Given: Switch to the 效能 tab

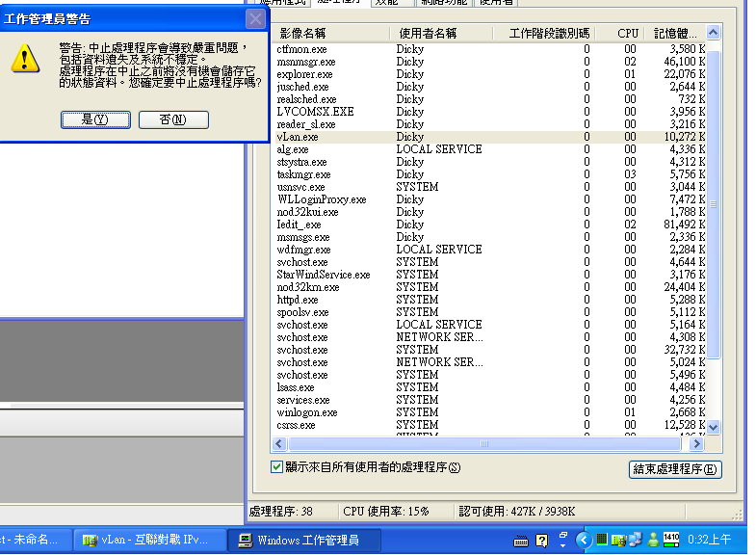Looking at the screenshot, I should 386,3.
